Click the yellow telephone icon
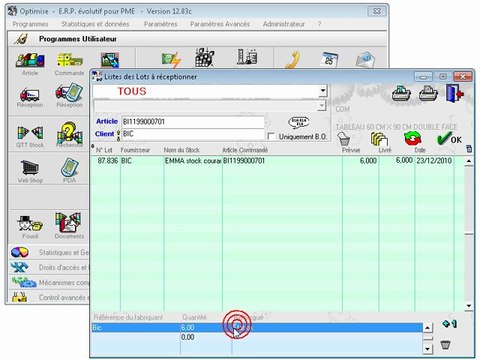The image size is (480, 360). click(x=293, y=59)
